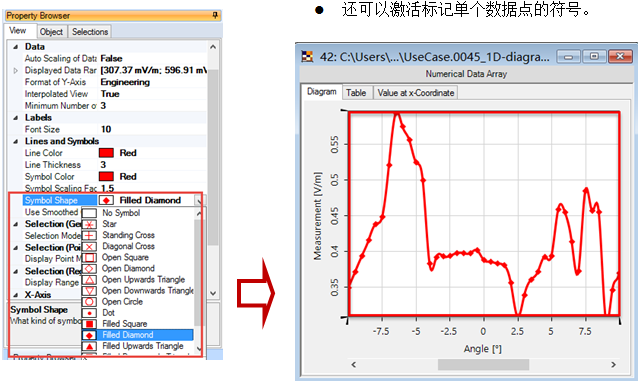The image size is (642, 387).
Task: Collapse the Lines and Symbols section
Action: point(16,141)
